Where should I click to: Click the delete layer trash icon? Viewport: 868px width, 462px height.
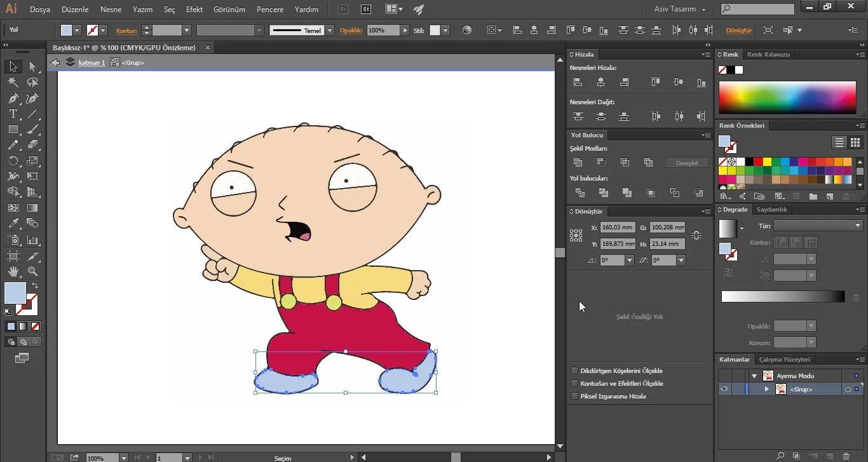[x=846, y=456]
